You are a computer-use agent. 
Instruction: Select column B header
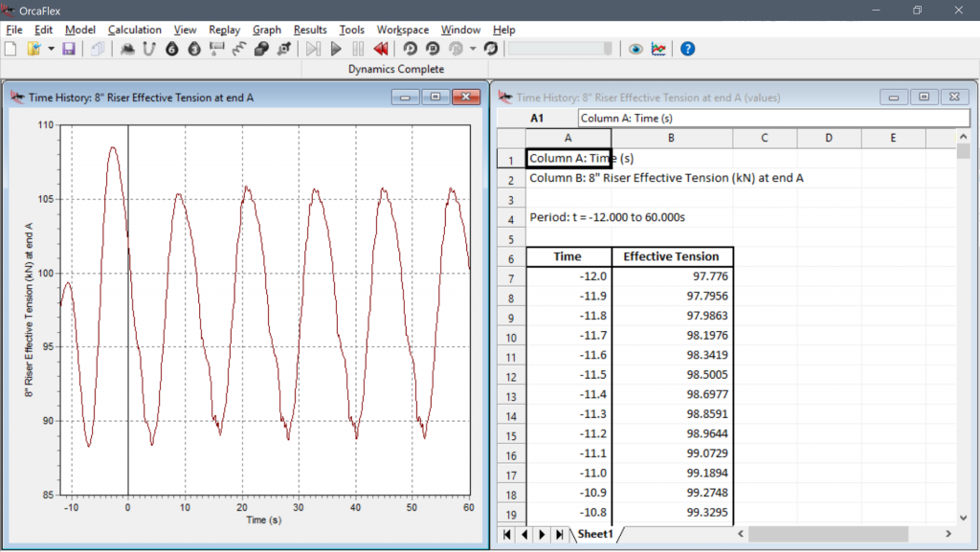pos(671,138)
